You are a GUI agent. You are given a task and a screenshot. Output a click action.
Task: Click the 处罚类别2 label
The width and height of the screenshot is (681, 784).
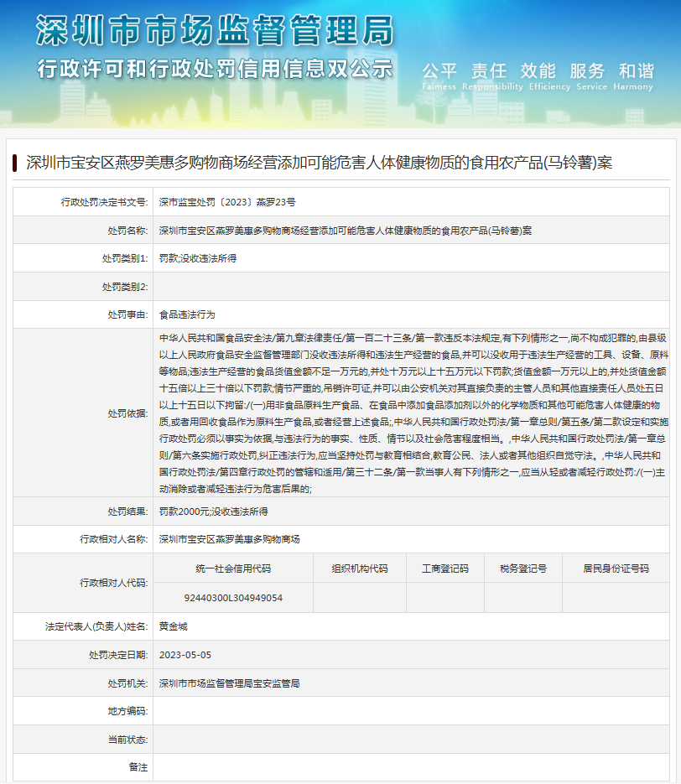pos(125,287)
